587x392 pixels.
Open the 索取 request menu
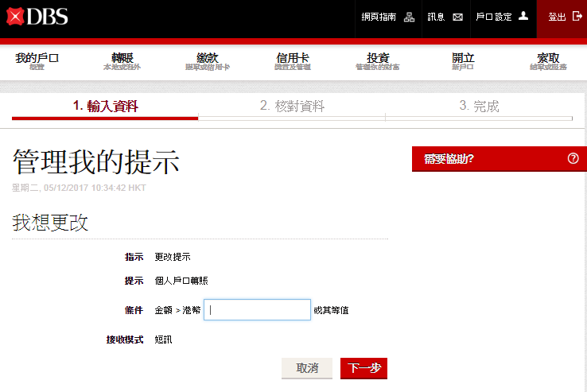tap(548, 61)
